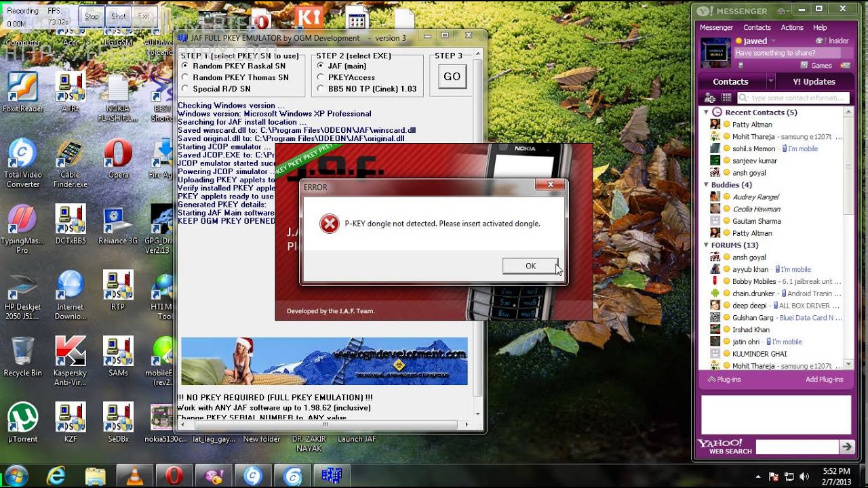Screen dimensions: 868x488
Task: Select PKEYAccess executable option
Action: tap(346, 77)
